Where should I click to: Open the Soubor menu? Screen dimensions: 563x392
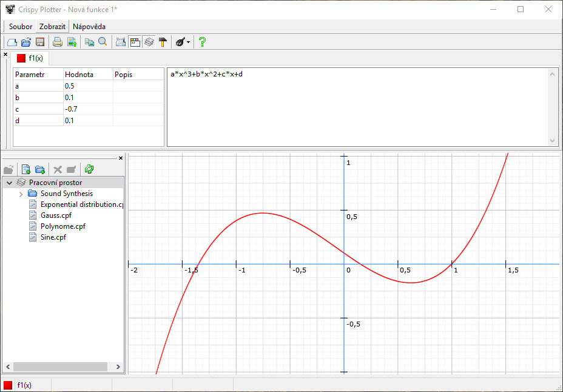click(21, 27)
